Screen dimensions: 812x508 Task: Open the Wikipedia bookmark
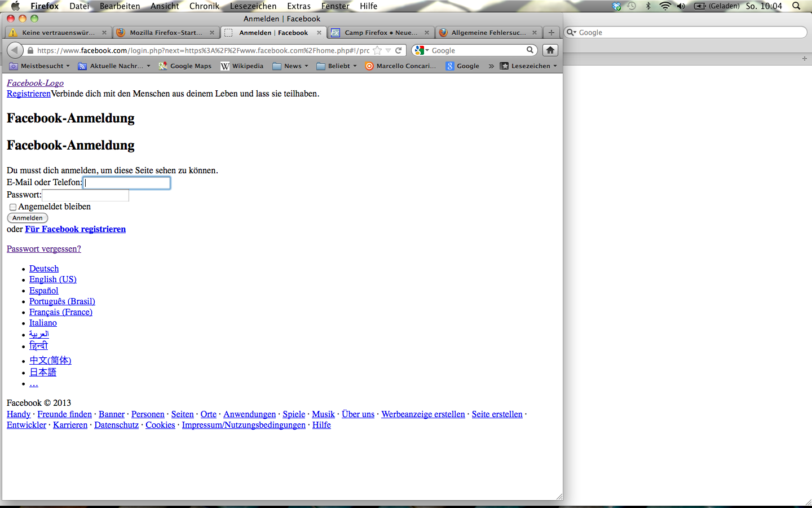pyautogui.click(x=242, y=66)
